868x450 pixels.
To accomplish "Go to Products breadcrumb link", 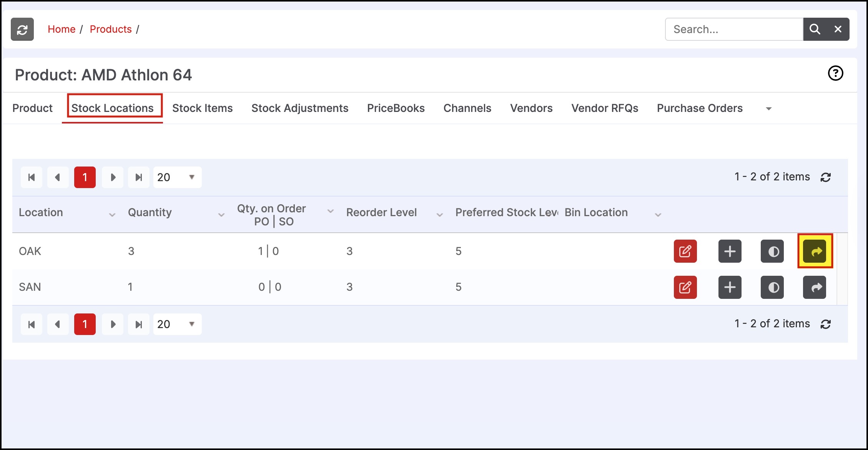I will point(111,29).
